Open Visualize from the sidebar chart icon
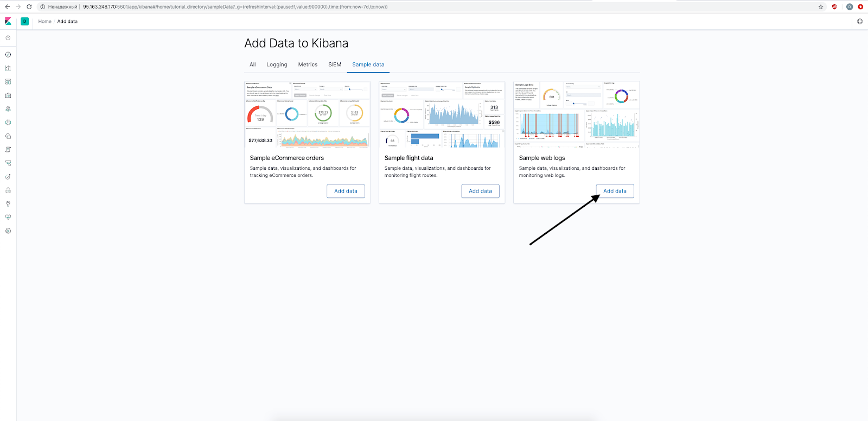 8,68
